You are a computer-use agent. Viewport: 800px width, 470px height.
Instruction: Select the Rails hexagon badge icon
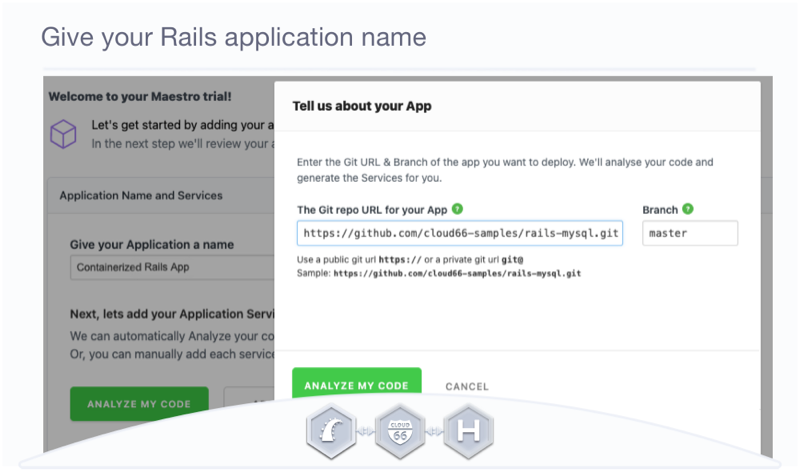click(x=332, y=431)
